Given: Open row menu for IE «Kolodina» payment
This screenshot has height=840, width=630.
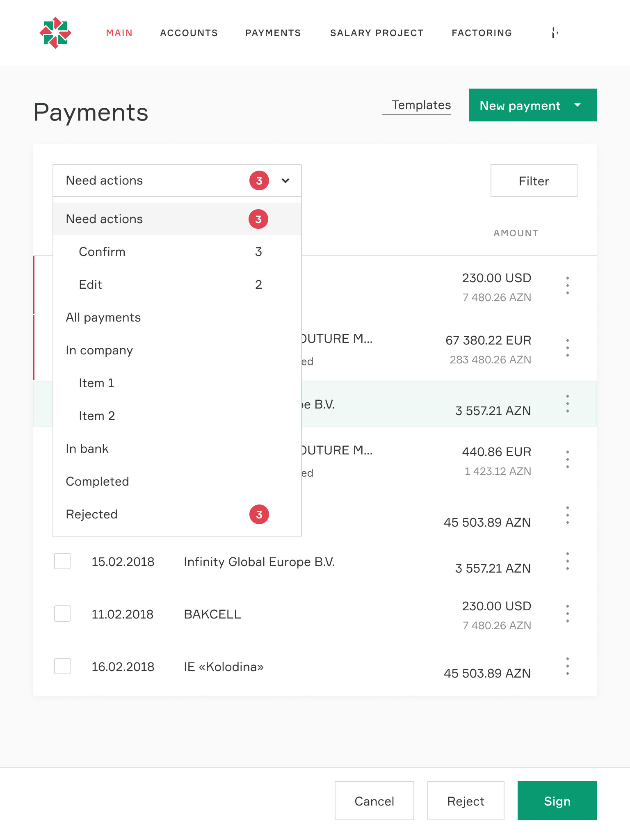Looking at the screenshot, I should tap(568, 667).
